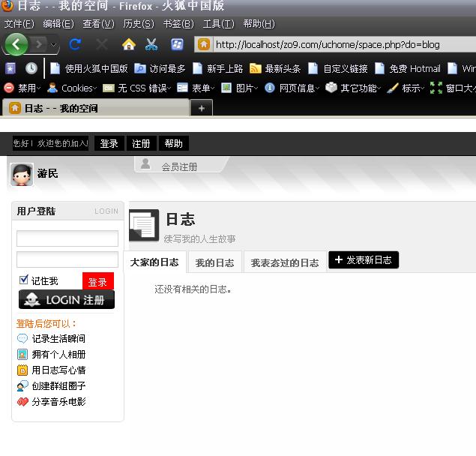Open the 无 CSS 错误 dropdown
The width and height of the screenshot is (476, 456).
tap(137, 88)
